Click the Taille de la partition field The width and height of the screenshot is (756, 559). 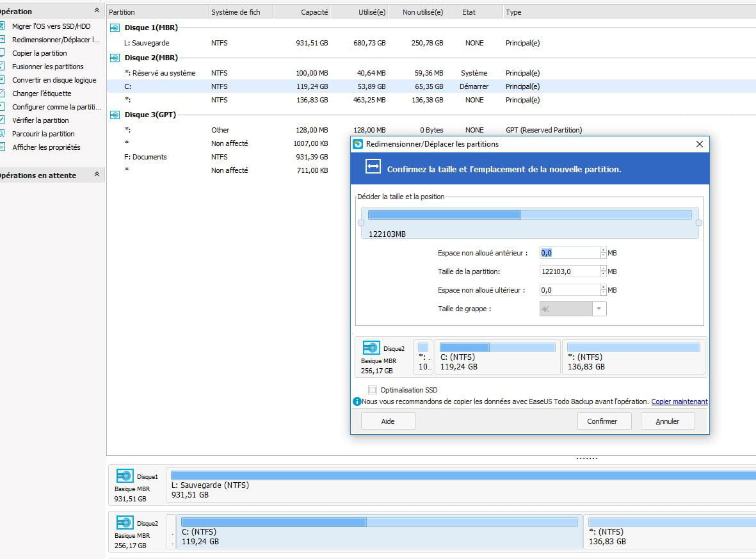click(x=569, y=271)
